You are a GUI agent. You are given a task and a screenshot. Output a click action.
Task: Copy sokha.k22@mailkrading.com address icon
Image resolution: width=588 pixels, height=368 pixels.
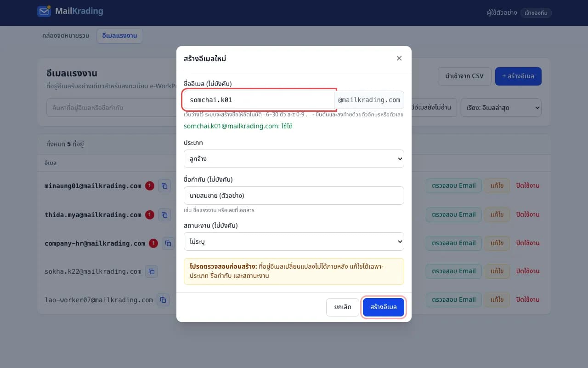[x=152, y=271]
